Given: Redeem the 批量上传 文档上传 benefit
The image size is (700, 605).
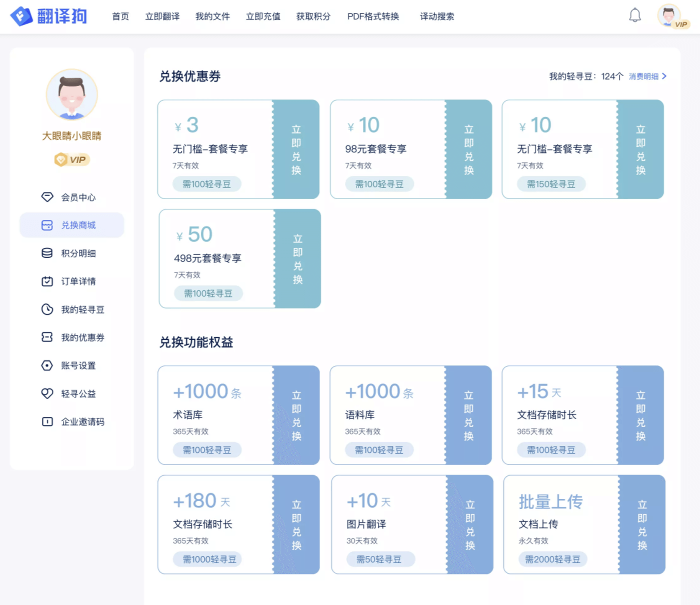Looking at the screenshot, I should pos(642,524).
